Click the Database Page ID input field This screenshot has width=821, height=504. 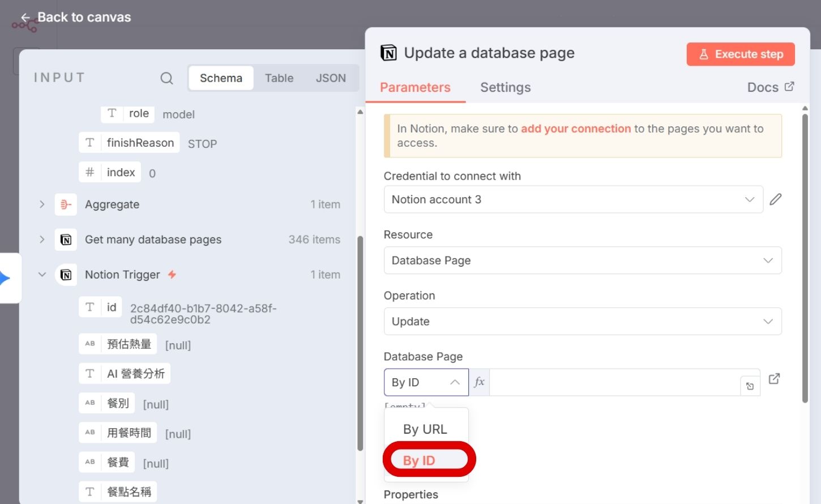[614, 382]
